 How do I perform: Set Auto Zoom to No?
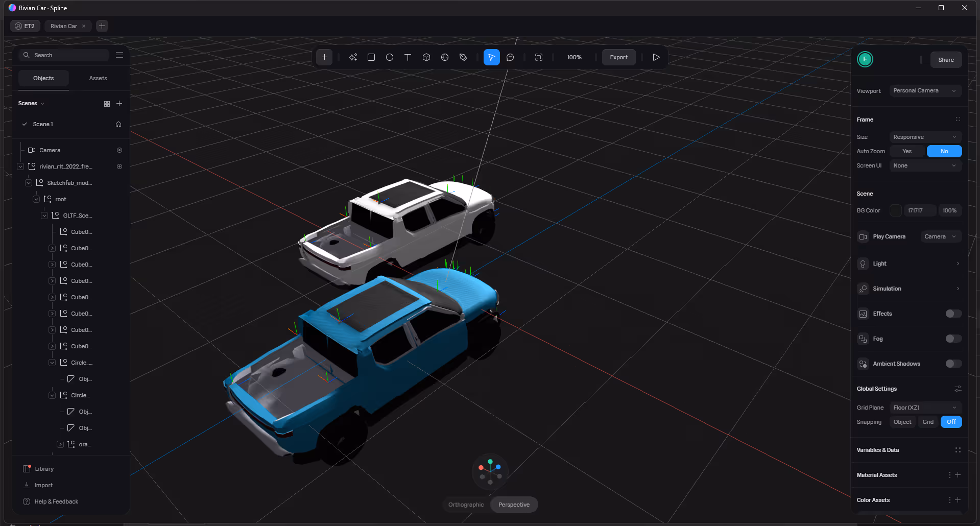coord(944,151)
